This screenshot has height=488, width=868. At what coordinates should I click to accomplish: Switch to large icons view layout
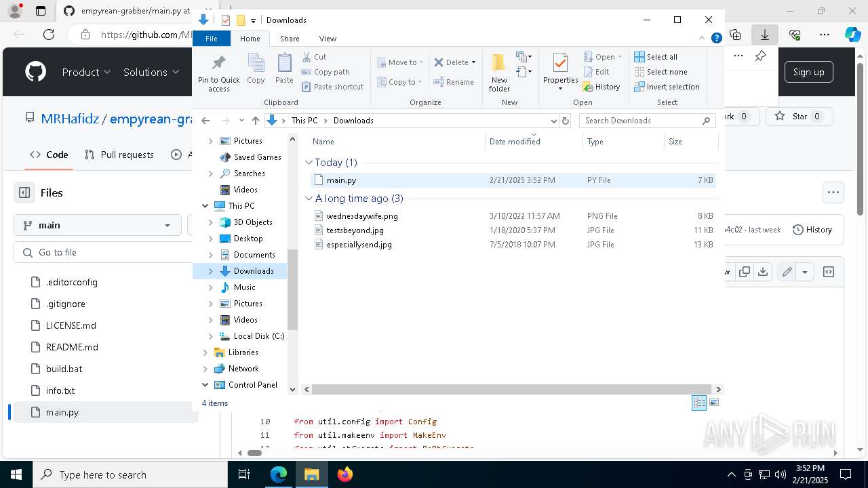(x=713, y=403)
